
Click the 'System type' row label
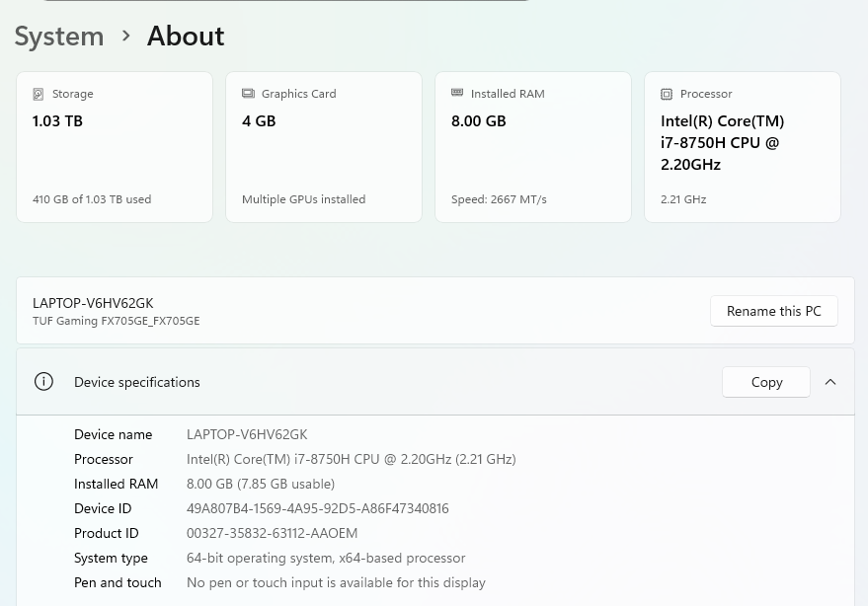point(111,558)
